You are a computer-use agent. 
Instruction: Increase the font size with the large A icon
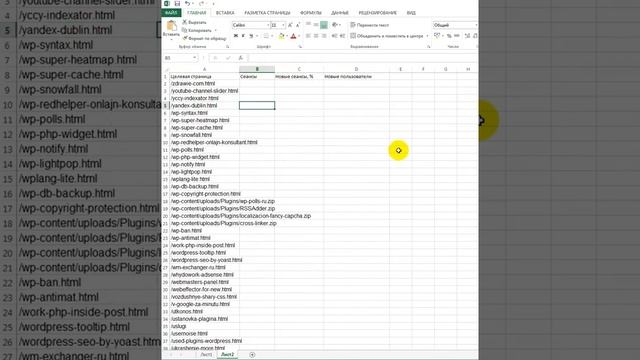[290, 25]
